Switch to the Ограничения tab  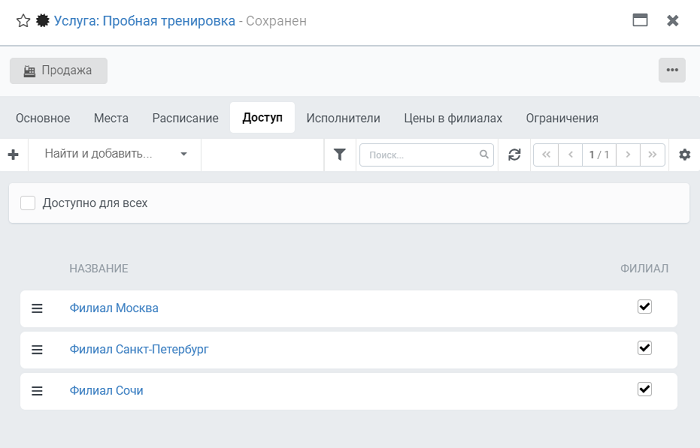[562, 118]
